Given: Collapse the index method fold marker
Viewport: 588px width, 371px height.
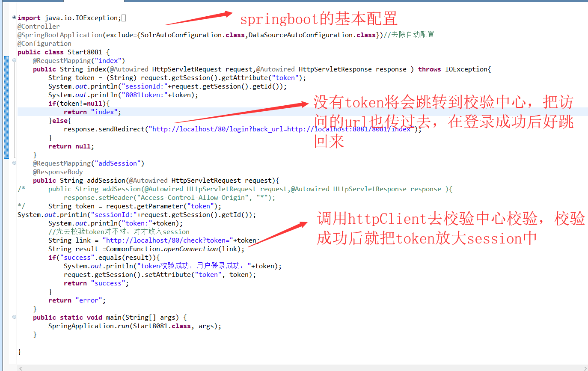Looking at the screenshot, I should coord(15,60).
